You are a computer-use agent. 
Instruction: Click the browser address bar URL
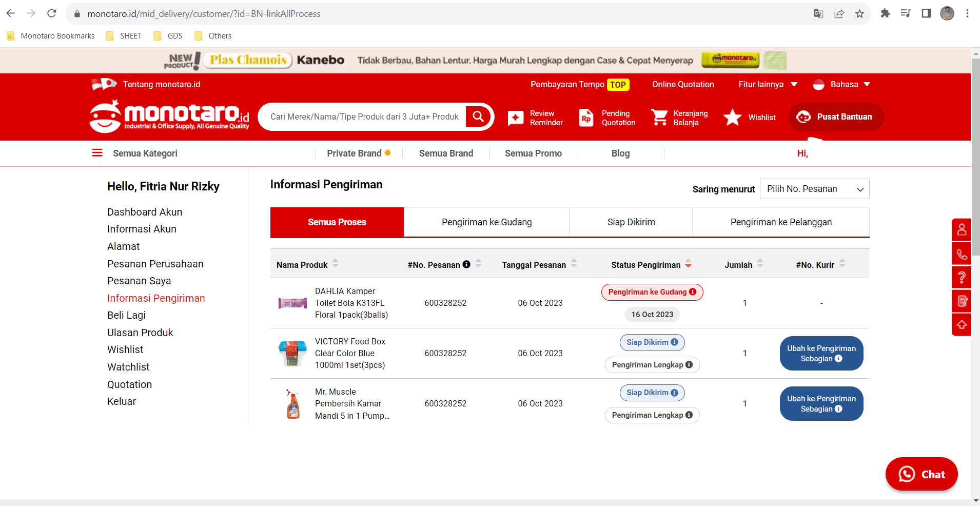204,14
